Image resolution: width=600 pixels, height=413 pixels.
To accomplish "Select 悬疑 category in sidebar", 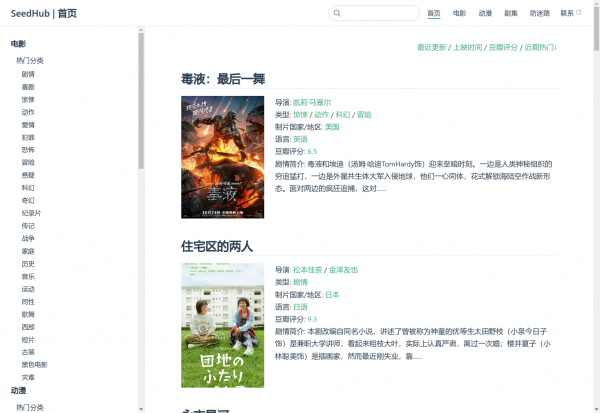I will click(28, 175).
